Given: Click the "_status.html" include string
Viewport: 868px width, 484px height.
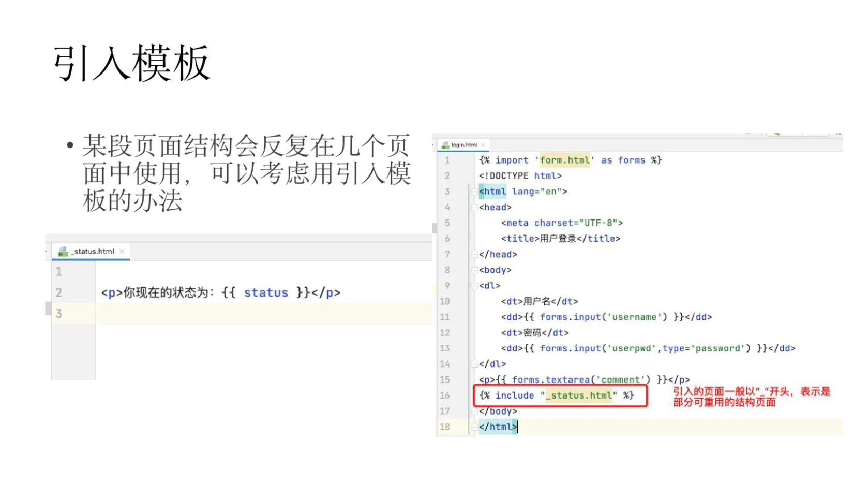Looking at the screenshot, I should point(579,395).
